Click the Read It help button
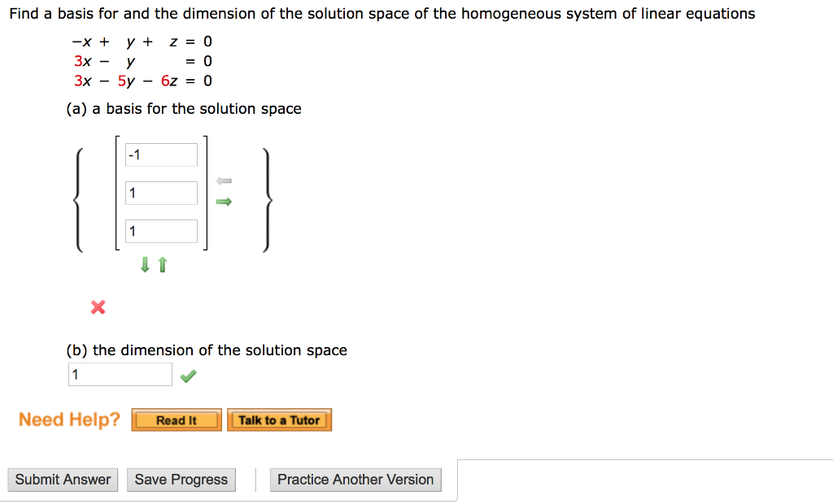Viewport: 833px width, 504px height. tap(176, 419)
